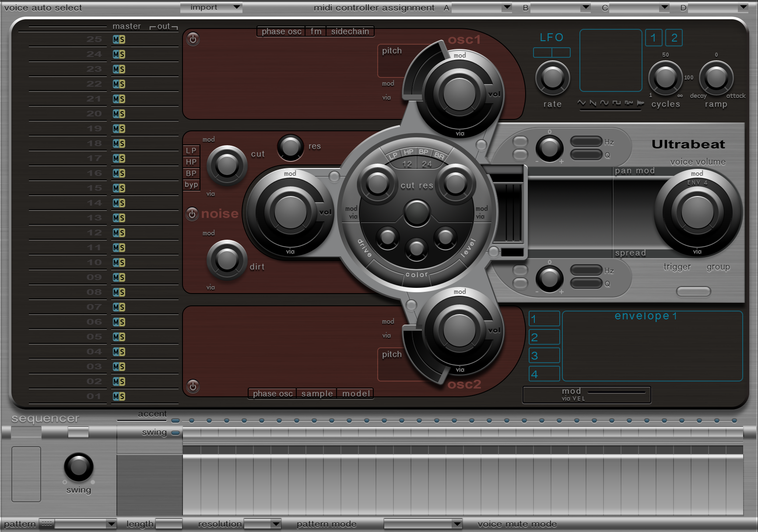Switch osc1 to fm mode
Viewport: 758px width, 532px height.
tap(316, 31)
